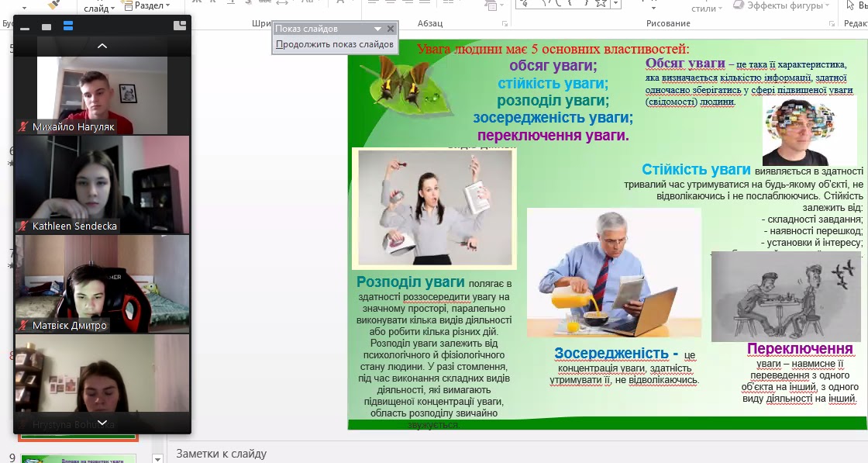Click the muted mic icon beside Kathleen Sendecka
This screenshot has width=868, height=463.
pos(23,226)
